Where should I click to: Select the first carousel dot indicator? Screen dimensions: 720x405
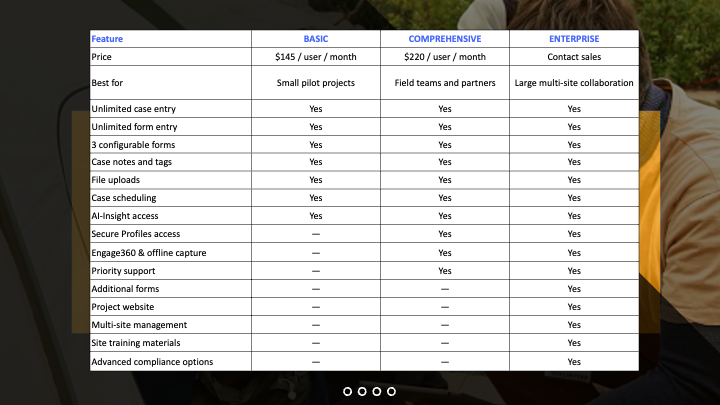tap(348, 391)
